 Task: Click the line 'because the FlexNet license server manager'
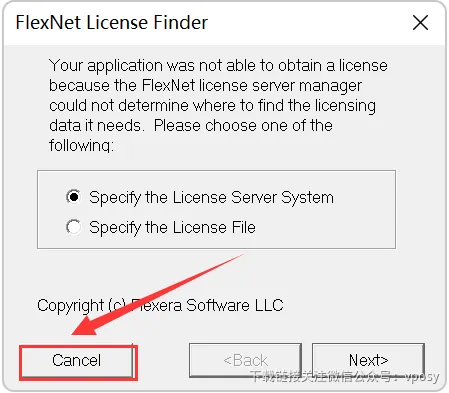pyautogui.click(x=205, y=85)
